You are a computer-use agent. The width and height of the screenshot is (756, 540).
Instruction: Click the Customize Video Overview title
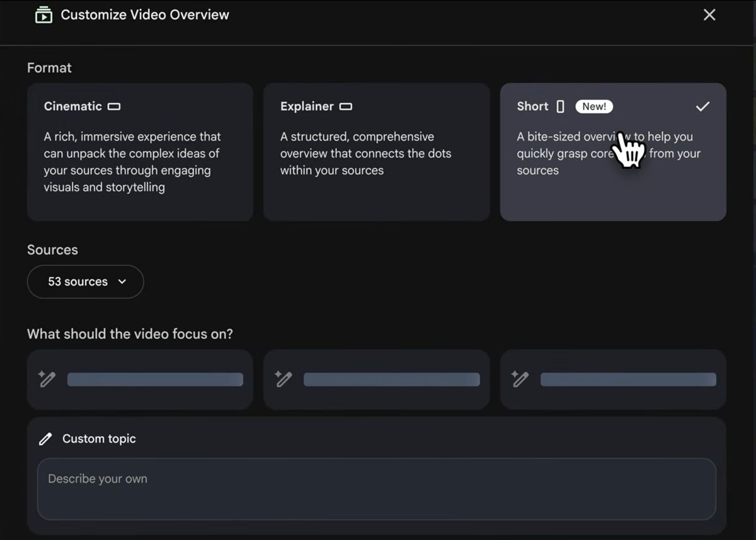click(145, 14)
